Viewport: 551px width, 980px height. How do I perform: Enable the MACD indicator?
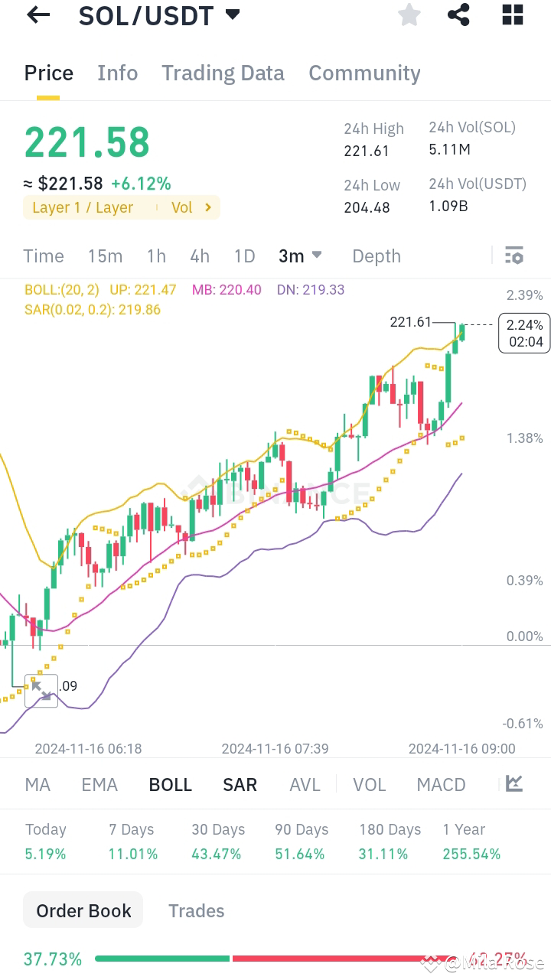(x=441, y=784)
